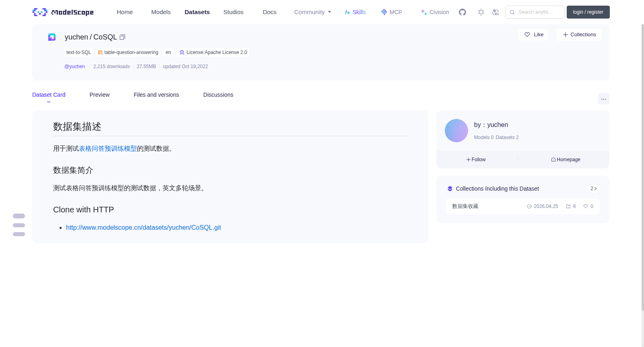The image size is (644, 347).
Task: Go to the Home nav item
Action: (125, 12)
